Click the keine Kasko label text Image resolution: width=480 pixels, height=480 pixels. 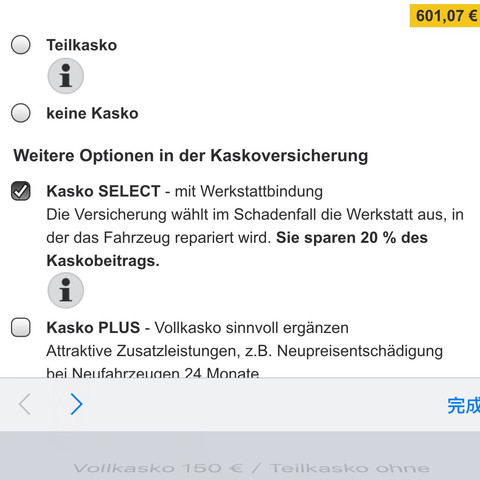(x=92, y=113)
